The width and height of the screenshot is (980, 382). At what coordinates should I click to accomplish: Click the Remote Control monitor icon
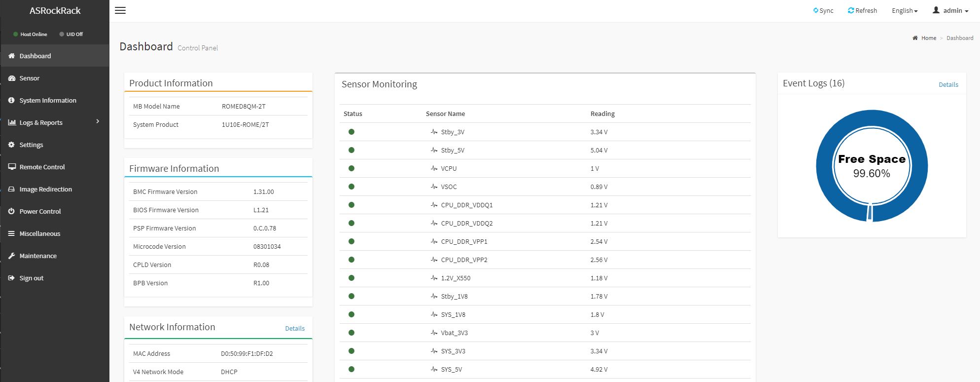pos(12,167)
